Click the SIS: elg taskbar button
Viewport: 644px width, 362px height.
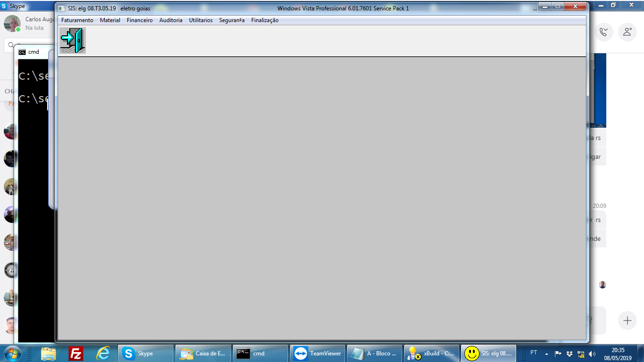click(x=489, y=353)
